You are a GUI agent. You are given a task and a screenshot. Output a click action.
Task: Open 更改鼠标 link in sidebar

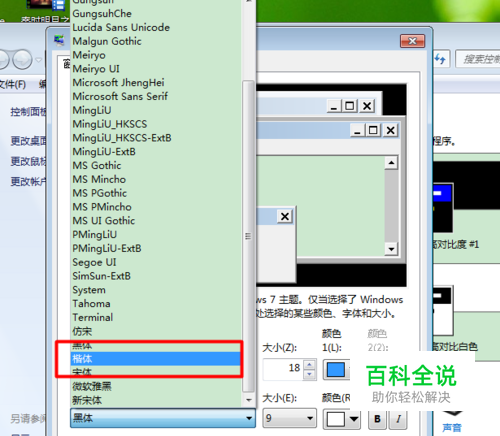28,161
